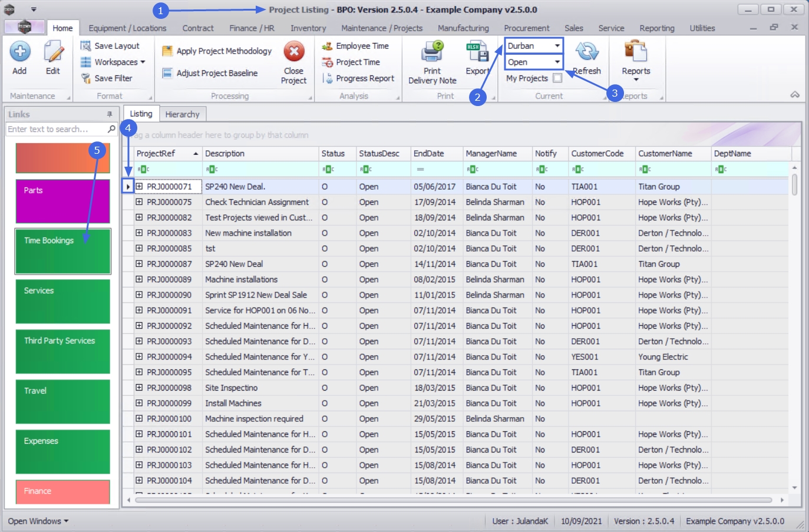Click the Refresh icon
Viewport: 809px width, 532px height.
click(x=587, y=52)
